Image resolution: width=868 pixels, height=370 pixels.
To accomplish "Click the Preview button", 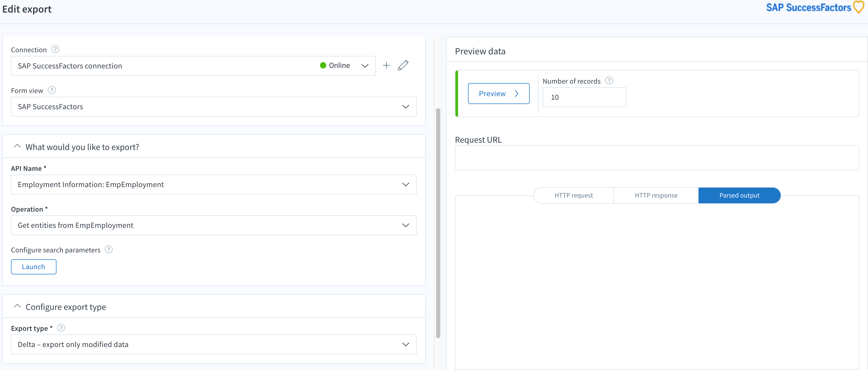I will click(498, 94).
